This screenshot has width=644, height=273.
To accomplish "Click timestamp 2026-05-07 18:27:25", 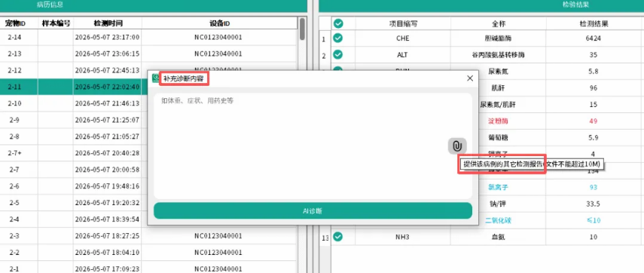I will coord(107,236).
